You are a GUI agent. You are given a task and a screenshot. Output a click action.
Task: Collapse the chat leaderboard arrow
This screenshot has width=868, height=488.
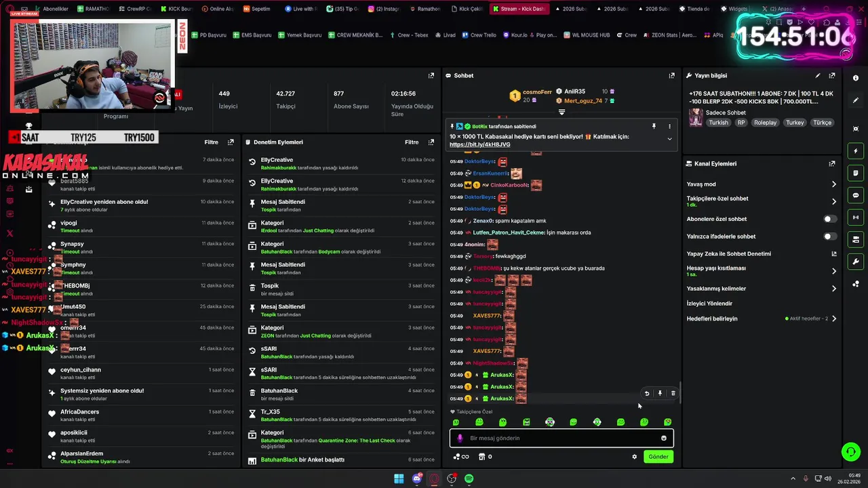[x=561, y=112]
